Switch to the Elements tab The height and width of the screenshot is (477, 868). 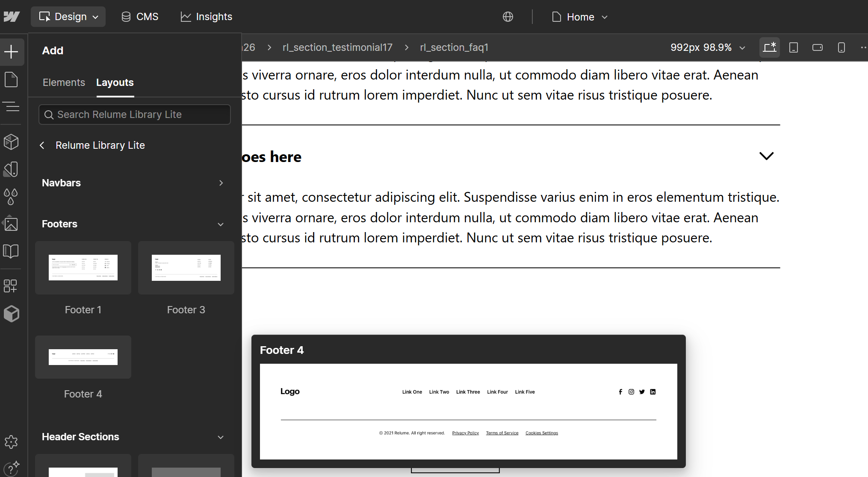click(x=64, y=82)
